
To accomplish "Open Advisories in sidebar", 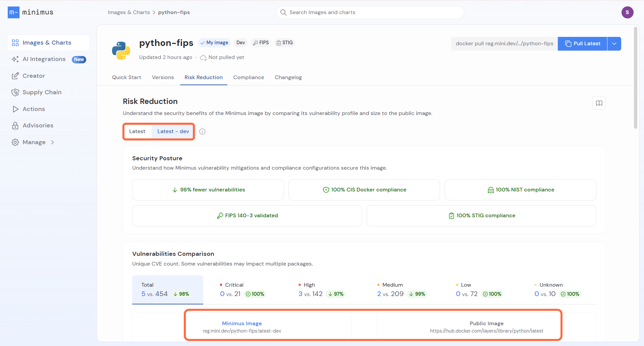I will [48, 125].
